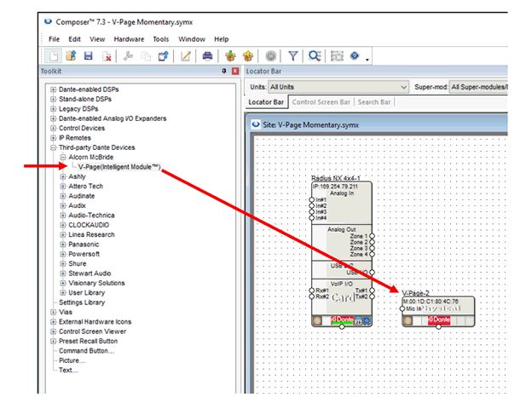Print using the printer icon

[x=207, y=56]
